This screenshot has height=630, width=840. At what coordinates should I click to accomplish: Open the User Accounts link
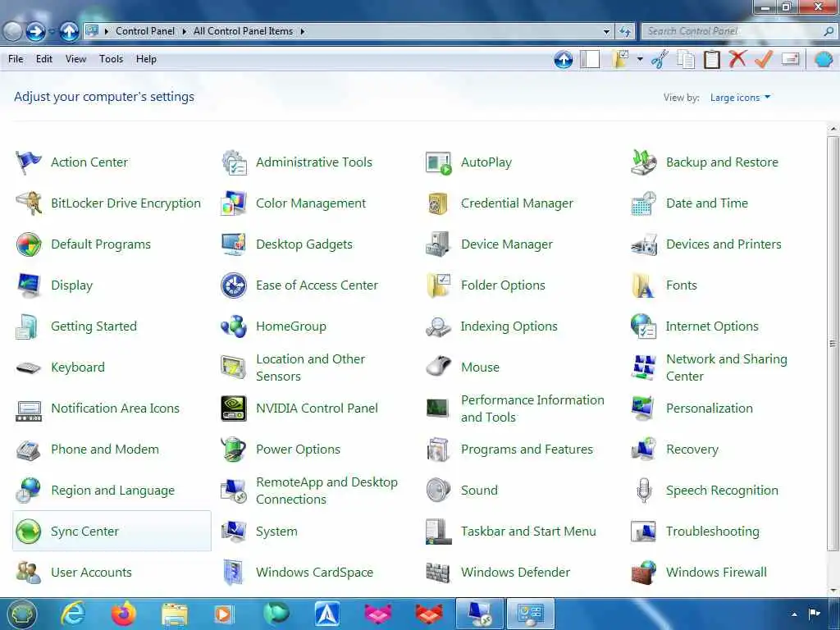(91, 573)
